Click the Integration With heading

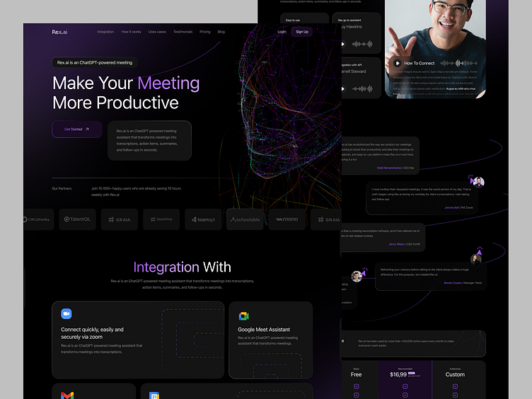[183, 267]
